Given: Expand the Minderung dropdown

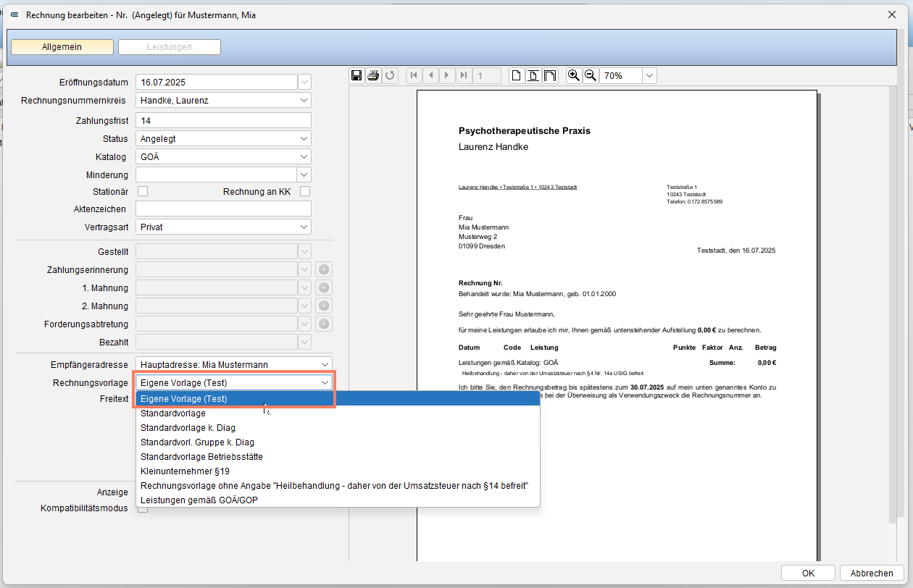Looking at the screenshot, I should [304, 175].
